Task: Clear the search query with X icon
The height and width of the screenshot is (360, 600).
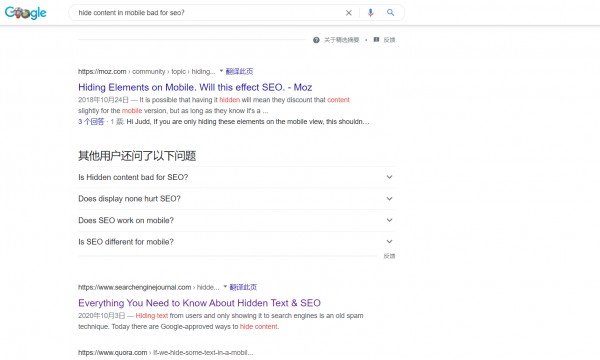Action: 349,13
